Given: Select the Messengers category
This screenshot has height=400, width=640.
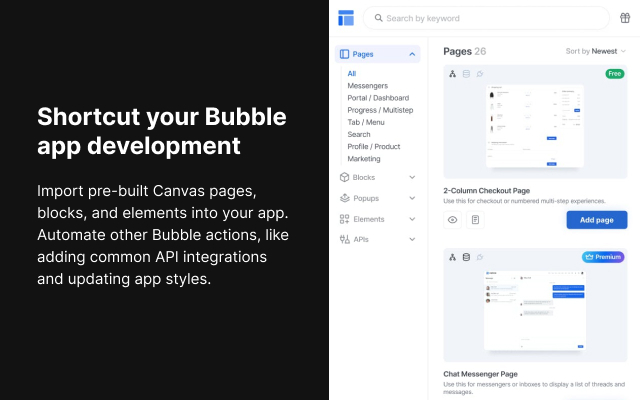Looking at the screenshot, I should tap(367, 86).
